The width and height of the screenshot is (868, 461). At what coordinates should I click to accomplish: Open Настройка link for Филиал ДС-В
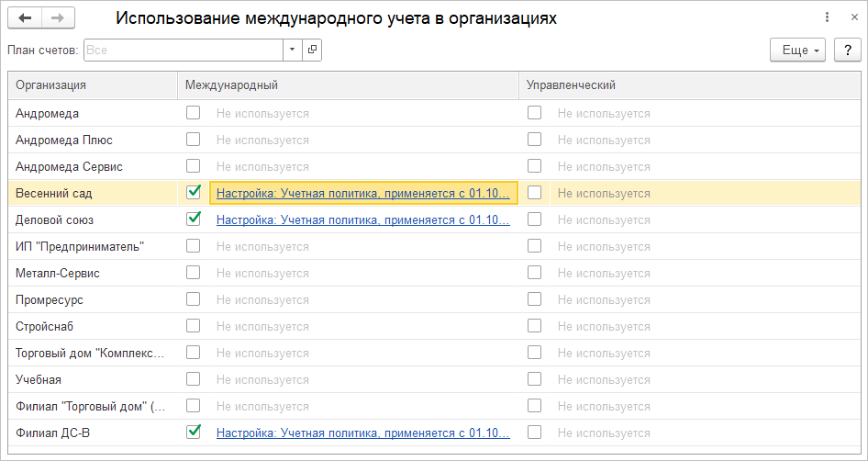point(362,433)
